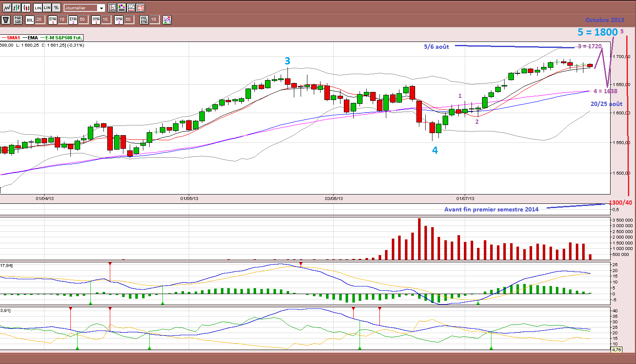Toggle the SMA 1 moving average

pyautogui.click(x=96, y=19)
